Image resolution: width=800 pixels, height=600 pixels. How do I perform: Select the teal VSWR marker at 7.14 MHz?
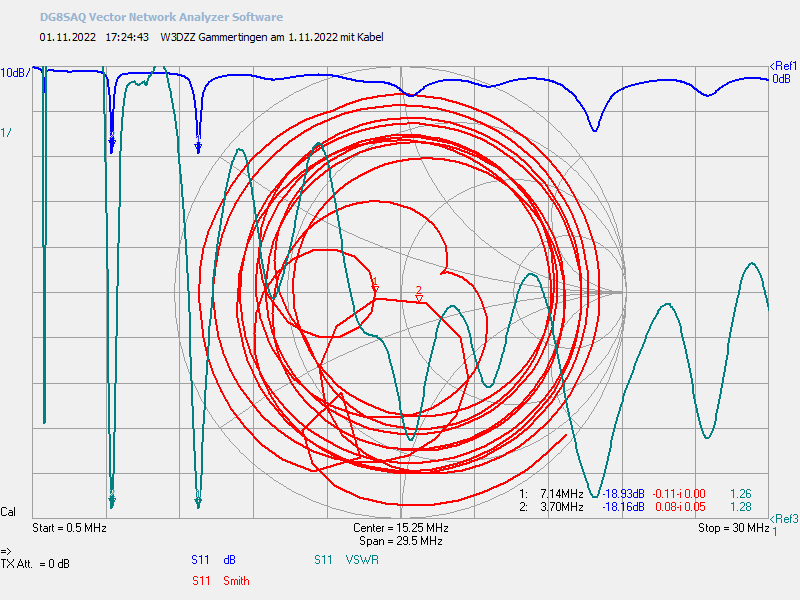pos(198,499)
